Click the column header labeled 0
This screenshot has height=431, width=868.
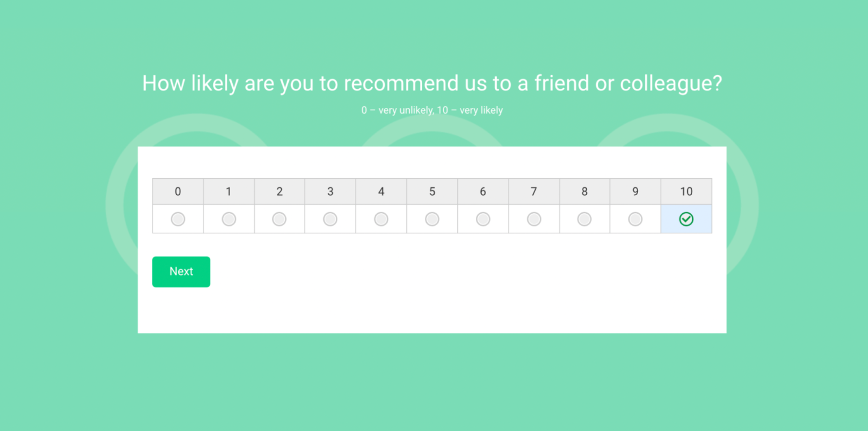(177, 191)
